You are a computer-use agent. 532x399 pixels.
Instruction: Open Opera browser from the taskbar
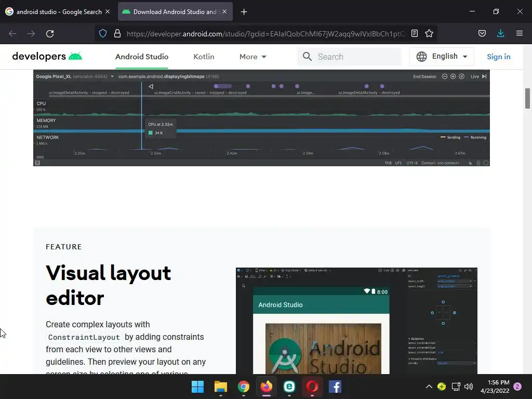point(312,387)
